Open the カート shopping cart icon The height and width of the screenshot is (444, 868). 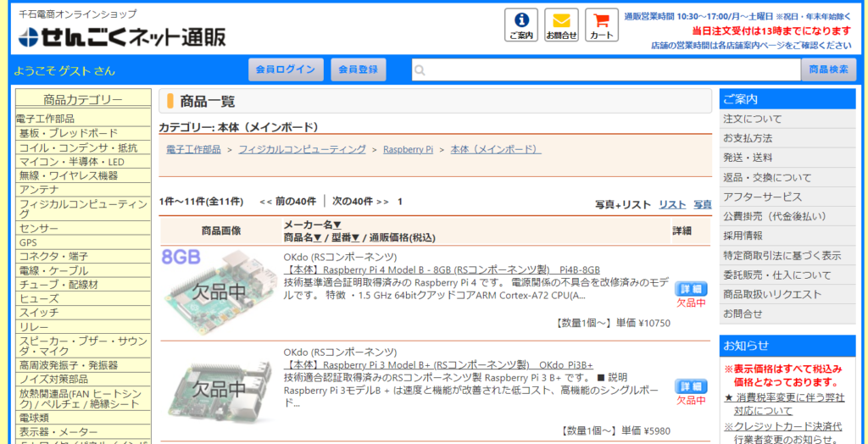click(x=602, y=25)
